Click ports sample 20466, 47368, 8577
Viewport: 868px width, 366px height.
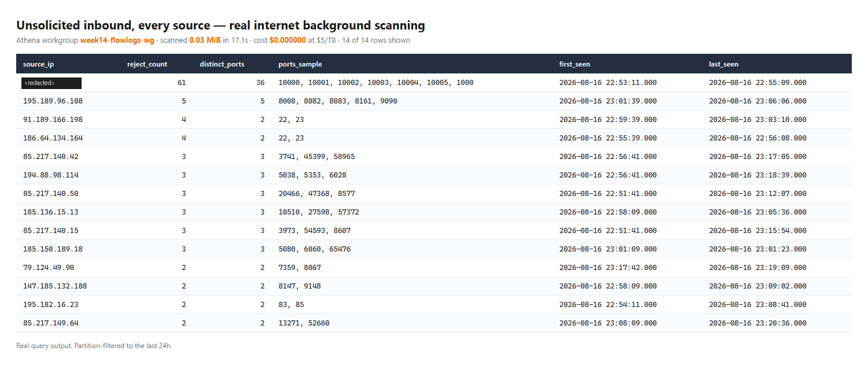coord(317,194)
